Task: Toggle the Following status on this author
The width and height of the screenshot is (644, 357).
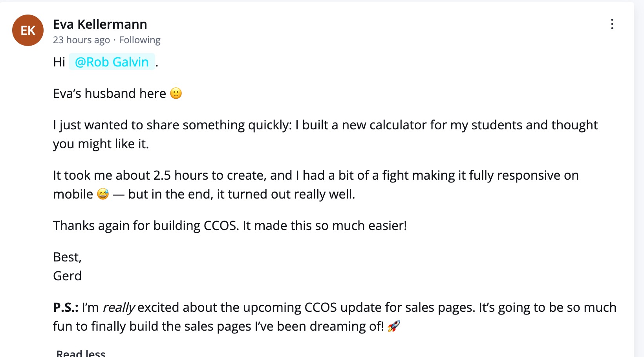Action: coord(140,40)
